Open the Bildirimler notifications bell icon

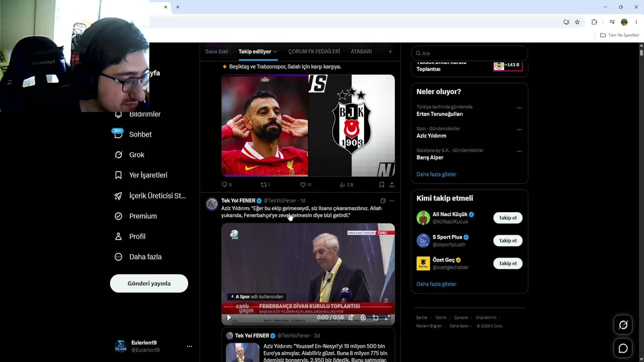coord(118,114)
